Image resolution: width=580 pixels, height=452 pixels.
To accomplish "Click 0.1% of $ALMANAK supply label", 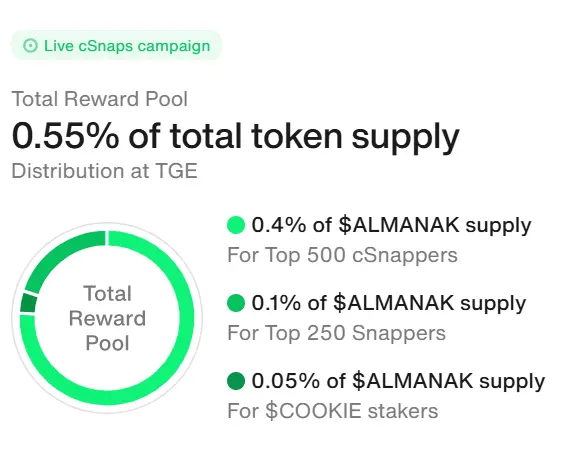I will pyautogui.click(x=389, y=303).
